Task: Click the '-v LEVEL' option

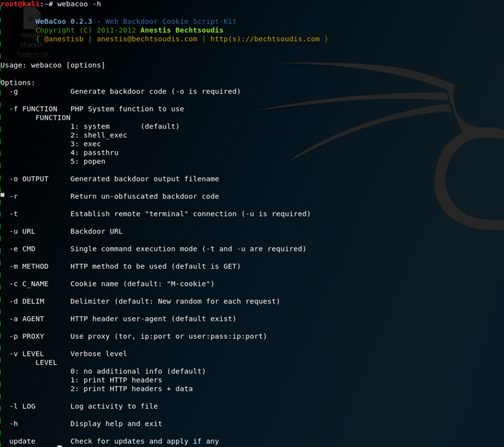Action: [27, 354]
